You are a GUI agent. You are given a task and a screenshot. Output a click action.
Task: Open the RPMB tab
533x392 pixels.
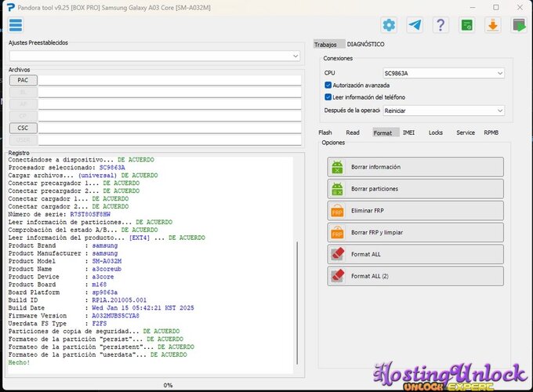[x=491, y=132]
